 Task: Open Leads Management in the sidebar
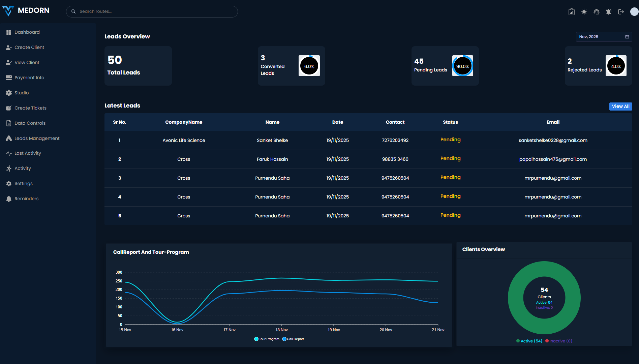[37, 138]
